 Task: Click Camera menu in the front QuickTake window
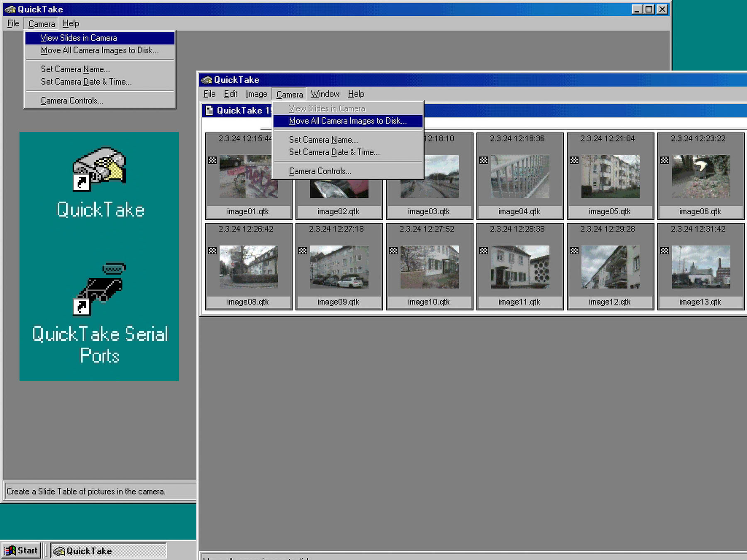click(289, 95)
